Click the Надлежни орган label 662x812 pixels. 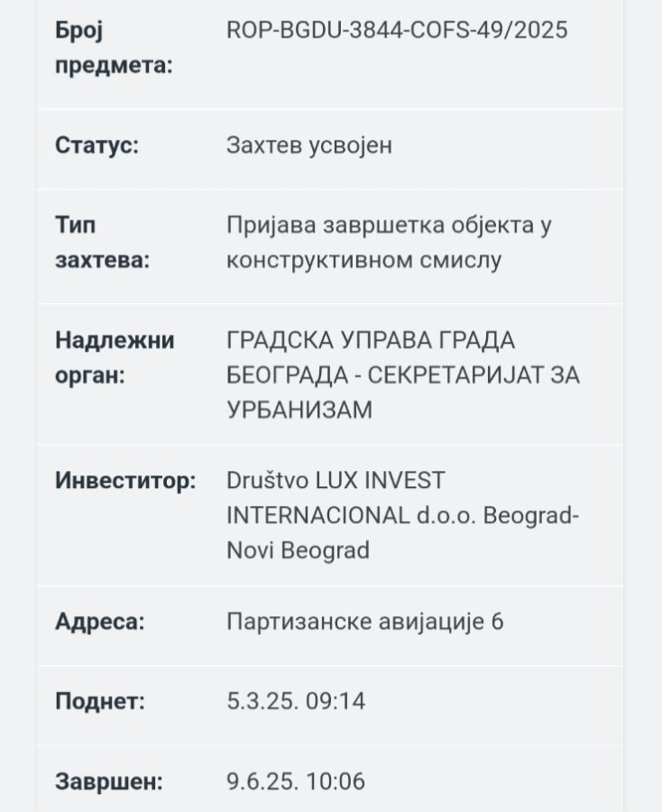115,357
